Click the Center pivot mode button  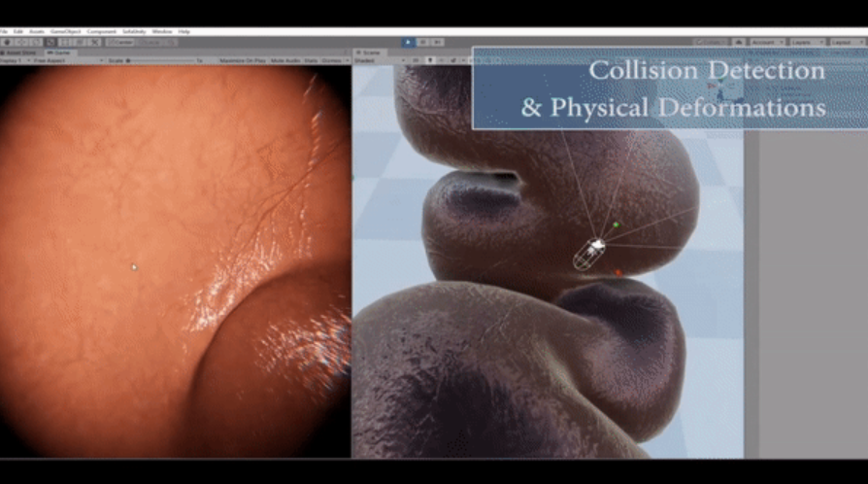point(120,42)
